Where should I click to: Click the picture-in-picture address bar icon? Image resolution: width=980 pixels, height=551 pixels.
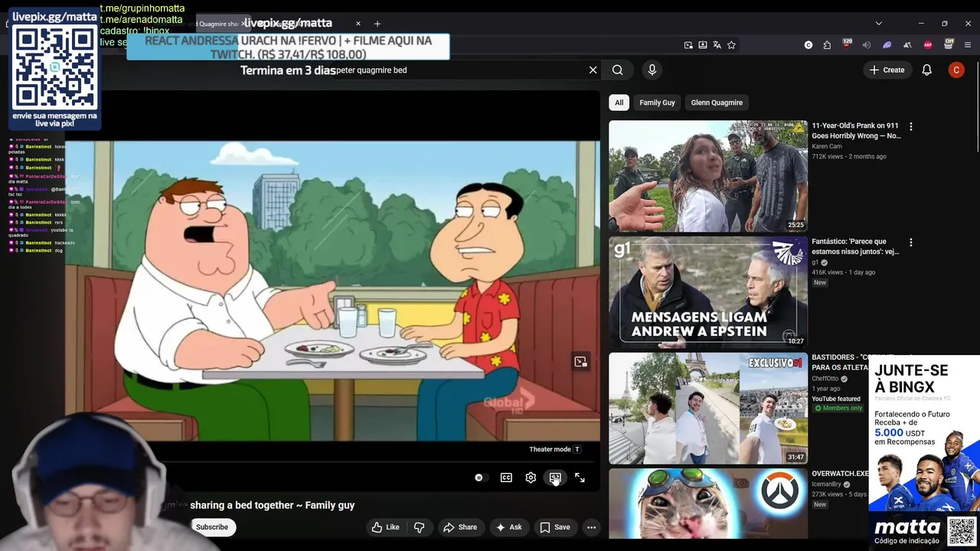pyautogui.click(x=688, y=45)
